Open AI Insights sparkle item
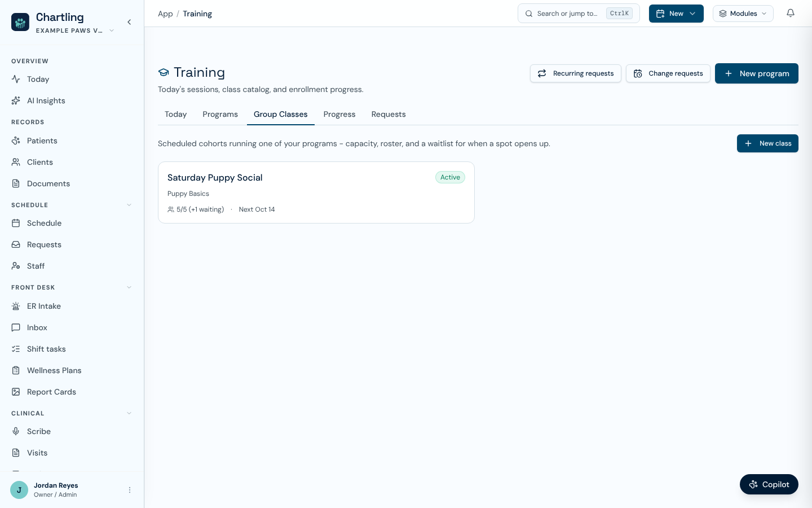Viewport: 812px width, 508px height. tap(72, 100)
